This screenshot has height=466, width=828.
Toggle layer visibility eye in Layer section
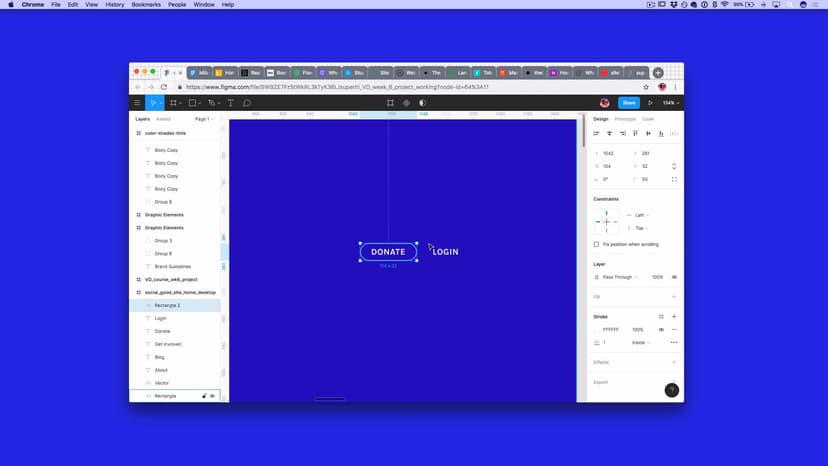[674, 277]
